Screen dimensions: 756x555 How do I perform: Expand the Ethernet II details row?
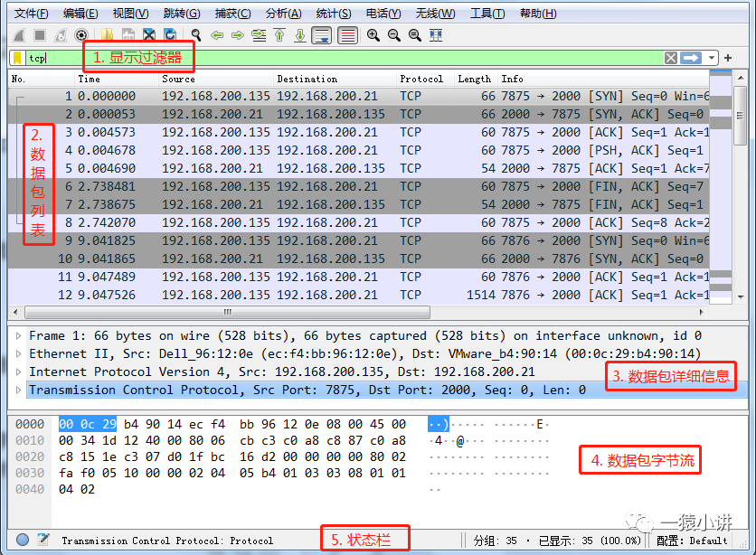[x=18, y=354]
